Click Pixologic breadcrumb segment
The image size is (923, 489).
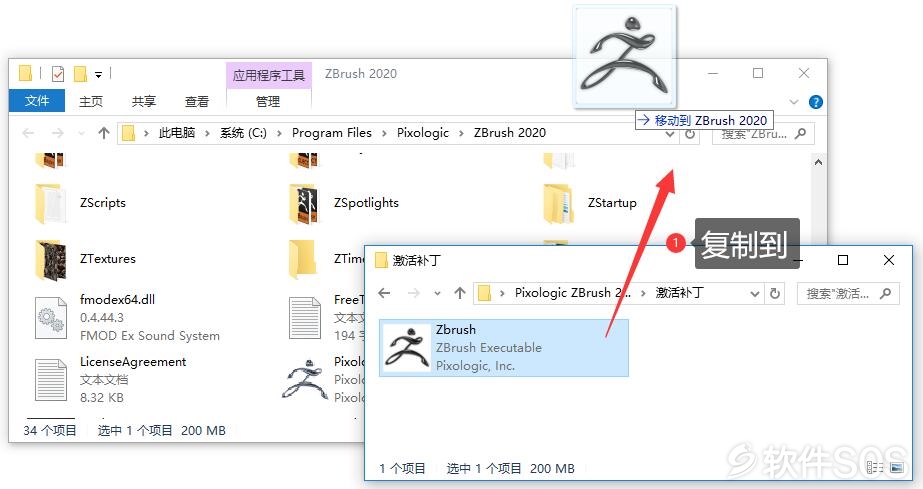[423, 133]
